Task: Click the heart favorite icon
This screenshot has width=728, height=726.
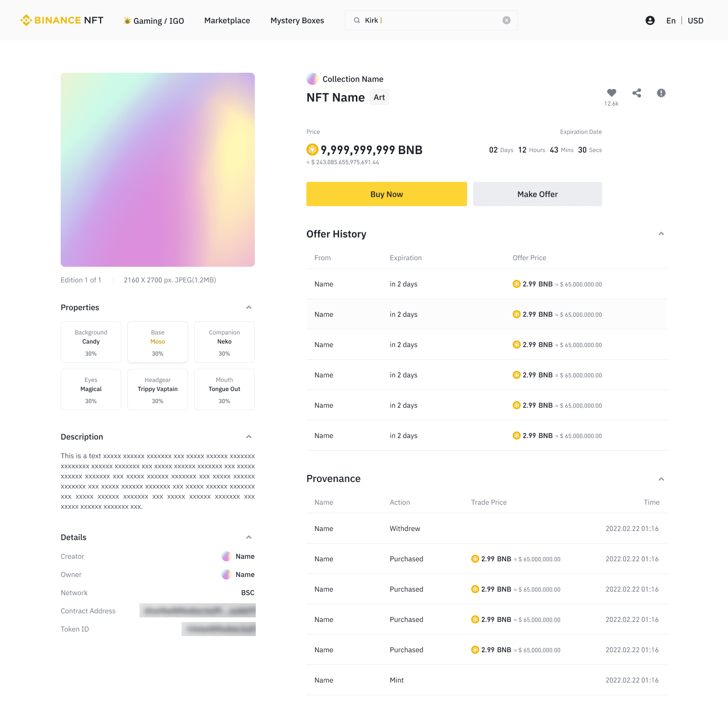Action: [611, 93]
